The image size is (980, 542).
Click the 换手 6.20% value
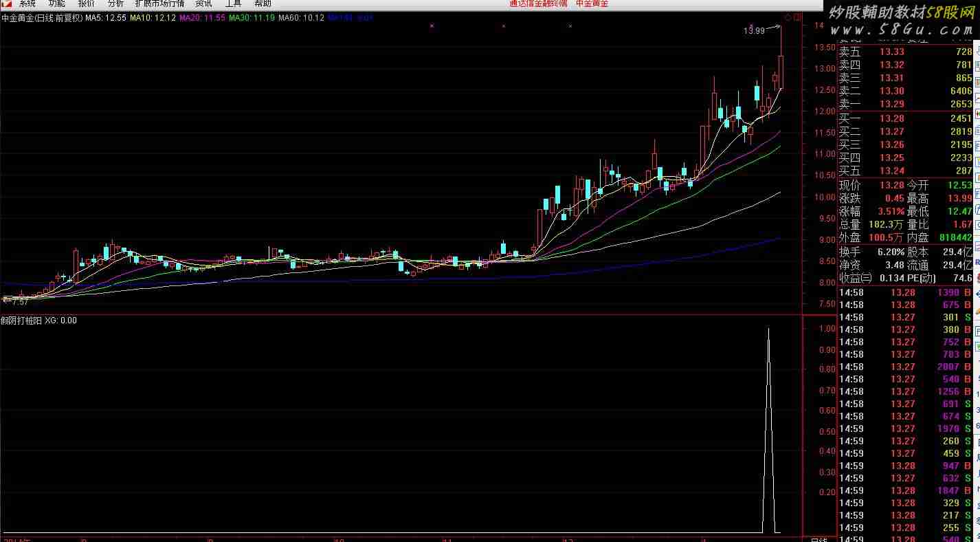tap(891, 252)
